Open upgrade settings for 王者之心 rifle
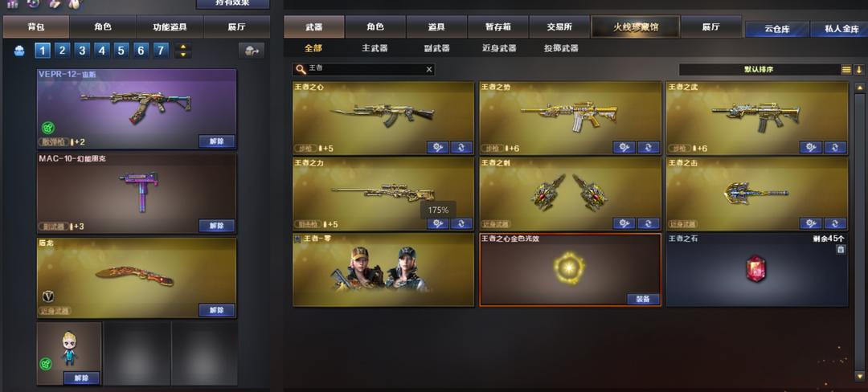Viewport: 868px width, 392px height. [x=437, y=147]
